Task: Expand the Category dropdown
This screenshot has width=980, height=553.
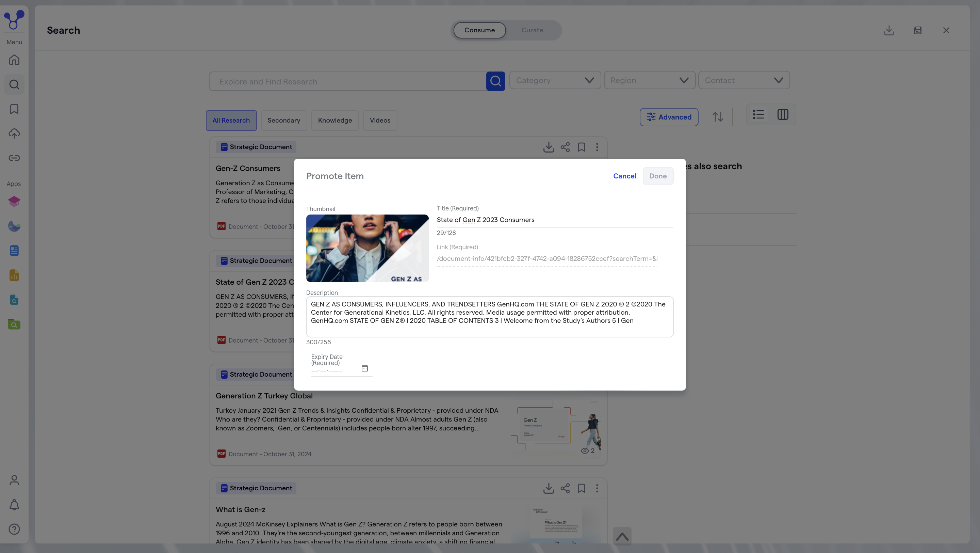Action: (555, 80)
